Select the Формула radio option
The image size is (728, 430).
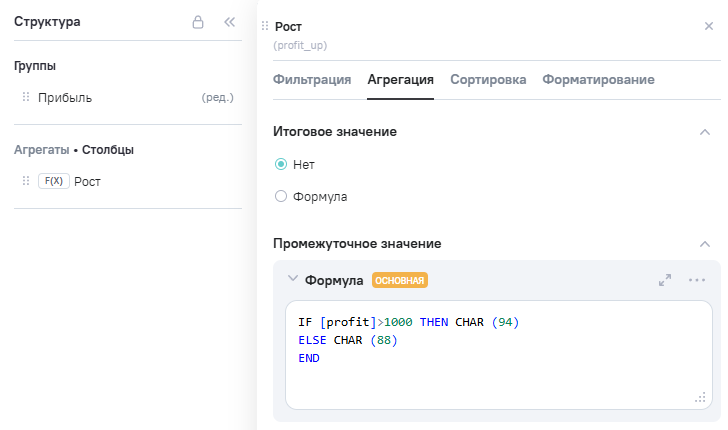tap(281, 197)
